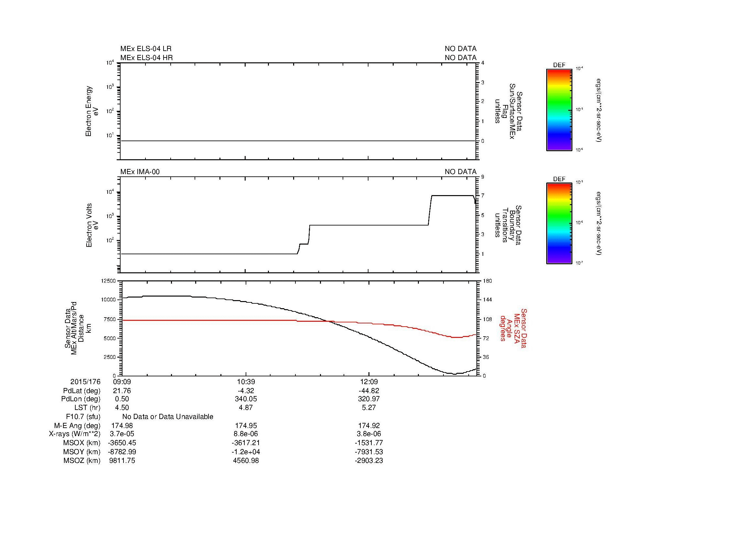Click NO DATA beside ELS-04 LR
756x534 pixels.
coord(460,49)
